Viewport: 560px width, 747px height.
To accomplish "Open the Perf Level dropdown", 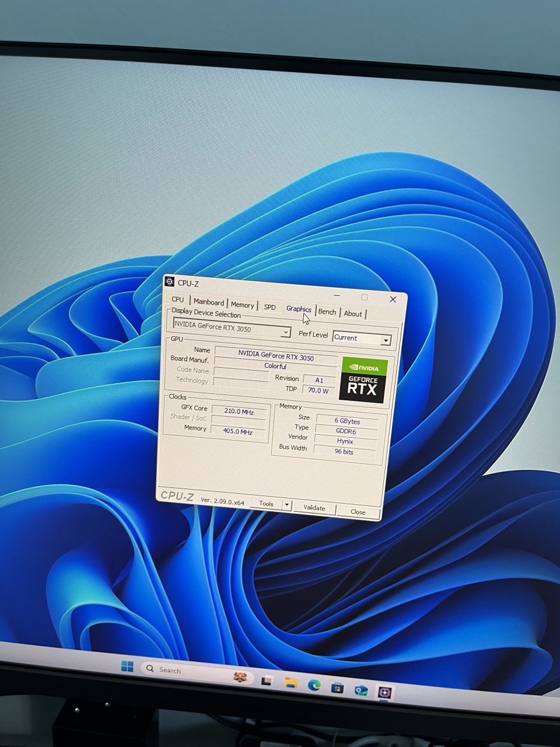I will 385,340.
